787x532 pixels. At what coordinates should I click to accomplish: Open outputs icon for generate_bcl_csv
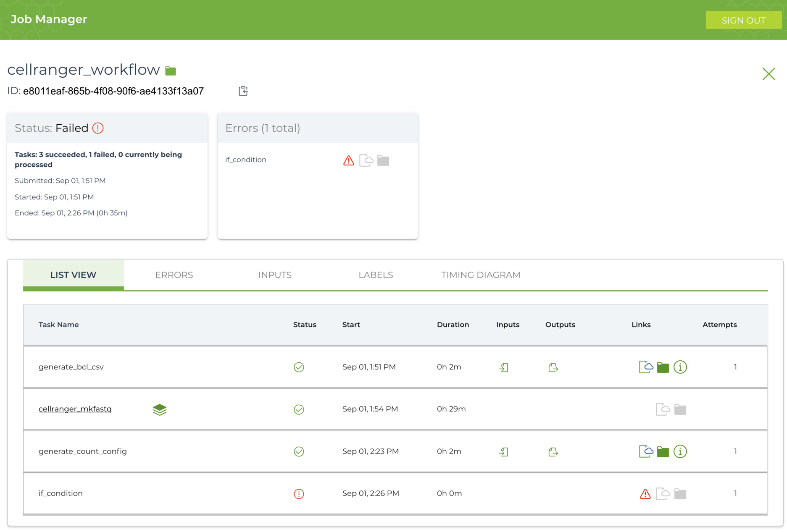point(553,367)
